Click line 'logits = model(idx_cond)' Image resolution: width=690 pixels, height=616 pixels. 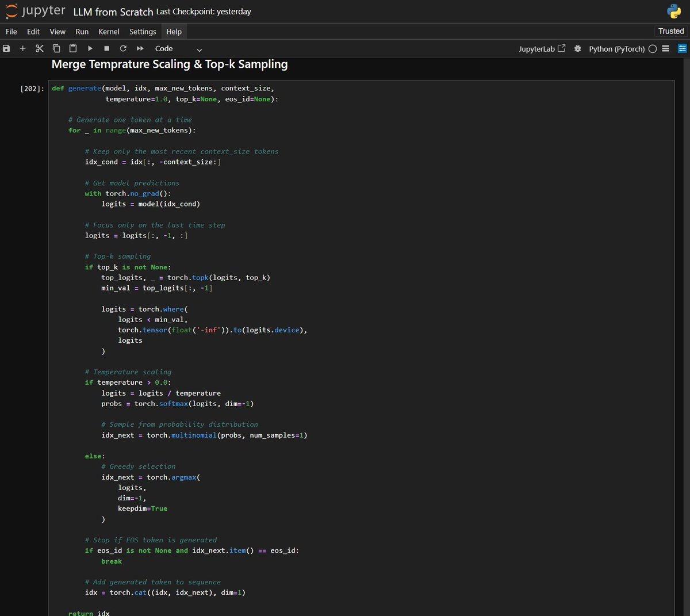coord(151,204)
